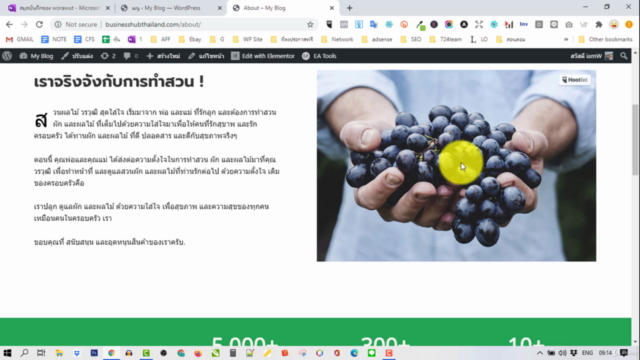Select the About – My Blog tab
640x360 pixels.
[282, 8]
